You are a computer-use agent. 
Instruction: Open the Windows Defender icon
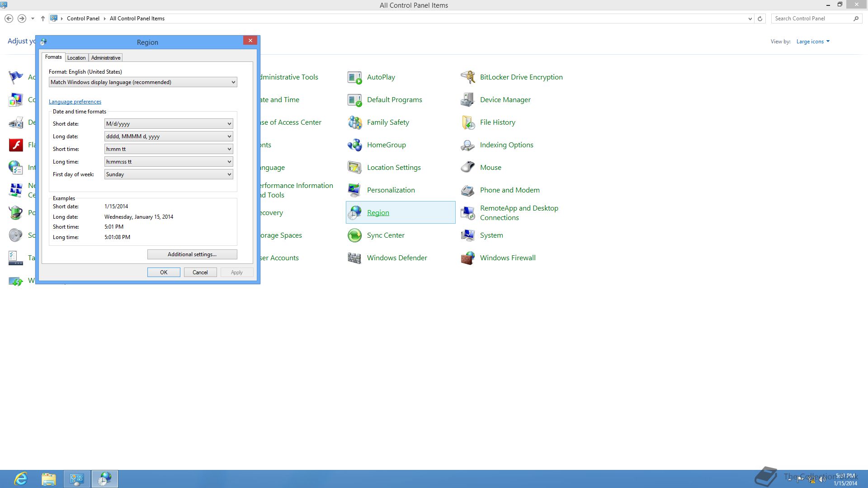pyautogui.click(x=354, y=258)
